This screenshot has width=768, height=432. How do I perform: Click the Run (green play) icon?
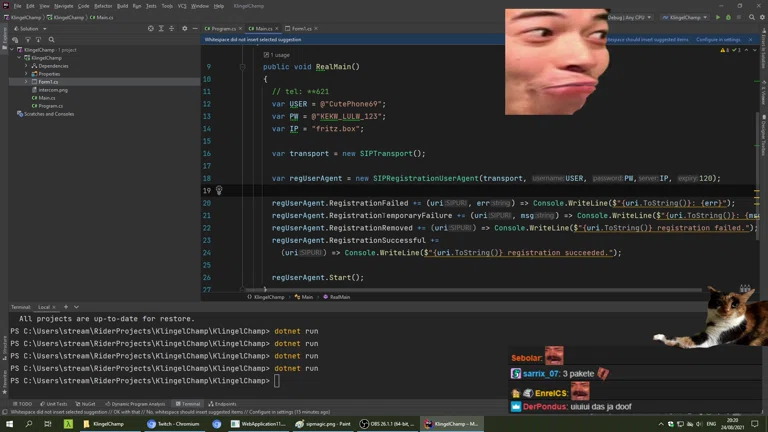pos(718,17)
